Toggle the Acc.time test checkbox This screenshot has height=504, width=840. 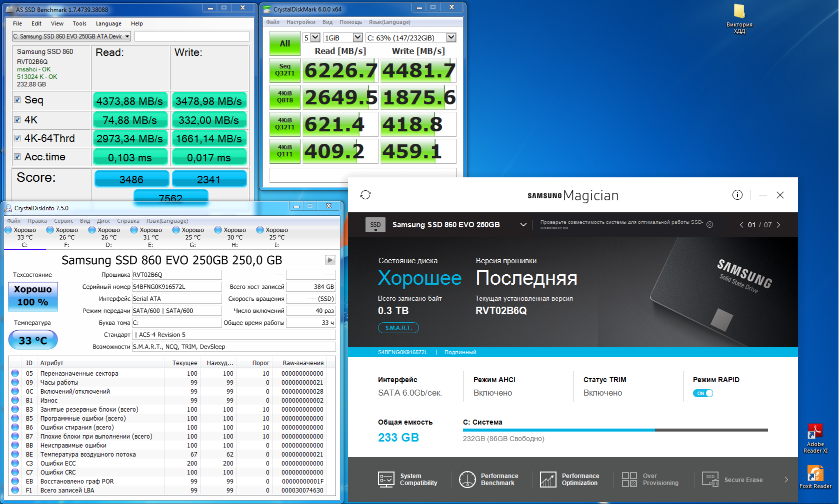tap(17, 157)
